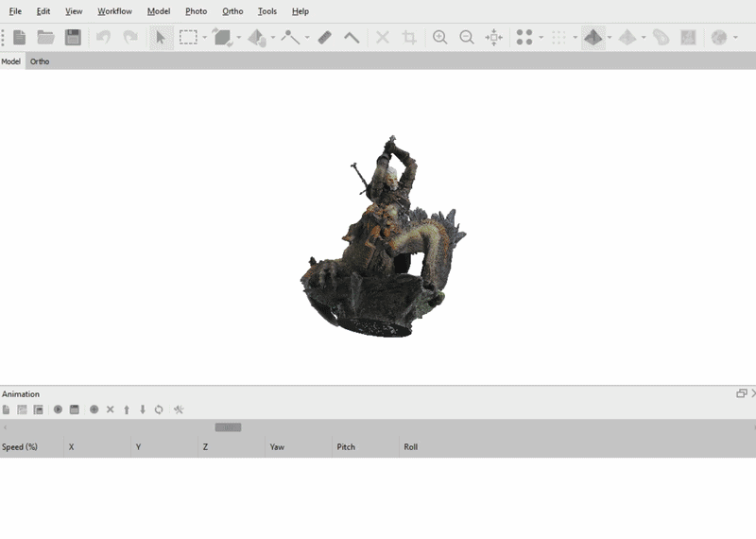Open the Workflow menu
Viewport: 756px width, 539px height.
click(x=114, y=11)
